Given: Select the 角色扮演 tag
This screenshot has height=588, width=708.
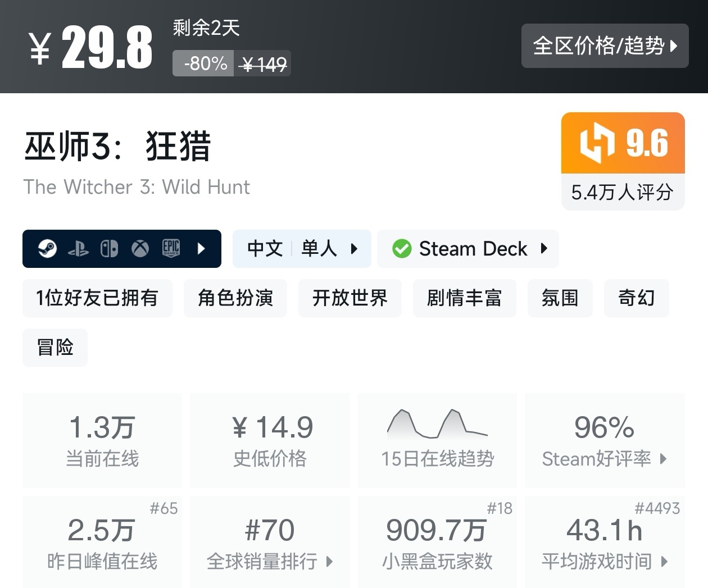Looking at the screenshot, I should 235,298.
